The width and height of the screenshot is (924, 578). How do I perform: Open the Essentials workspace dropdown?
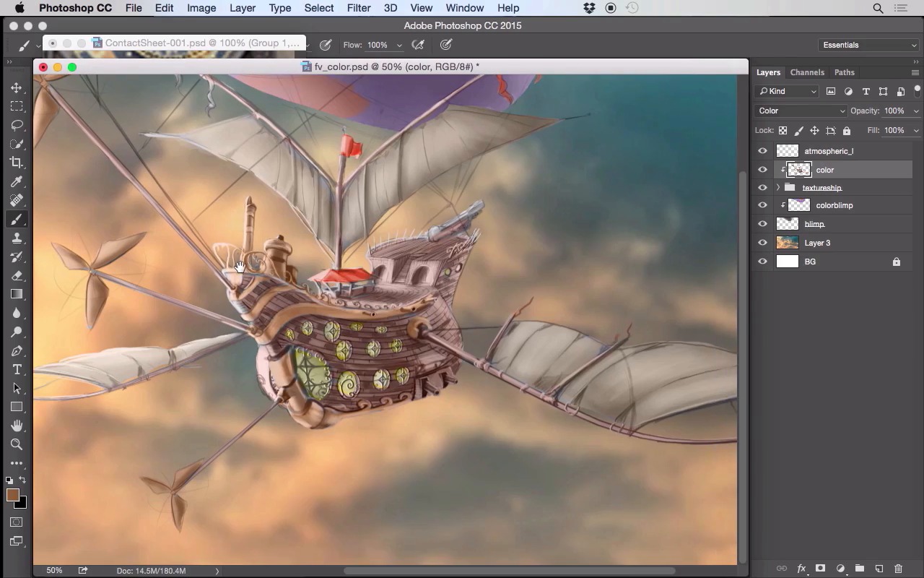point(868,45)
